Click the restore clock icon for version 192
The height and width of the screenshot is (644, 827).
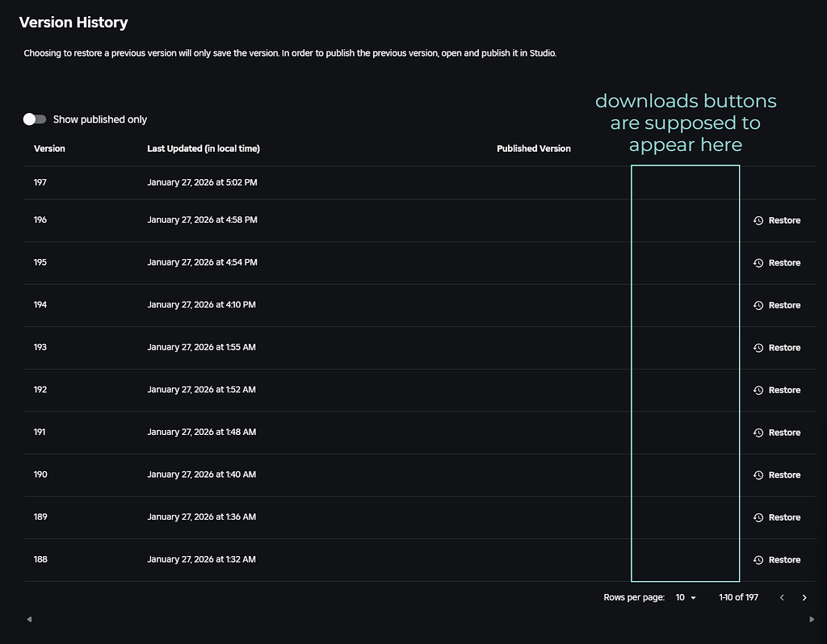[x=758, y=390]
